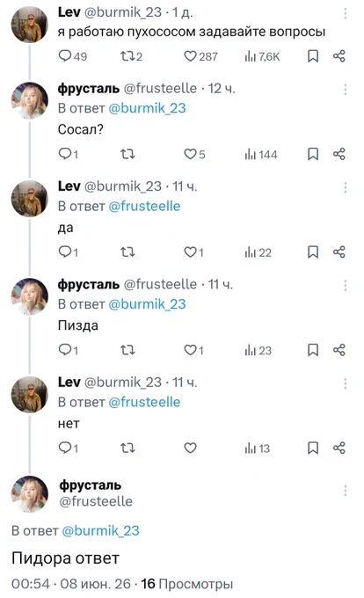364x598 pixels.
Task: Retweet the post with 2 retweets
Action: 131,56
